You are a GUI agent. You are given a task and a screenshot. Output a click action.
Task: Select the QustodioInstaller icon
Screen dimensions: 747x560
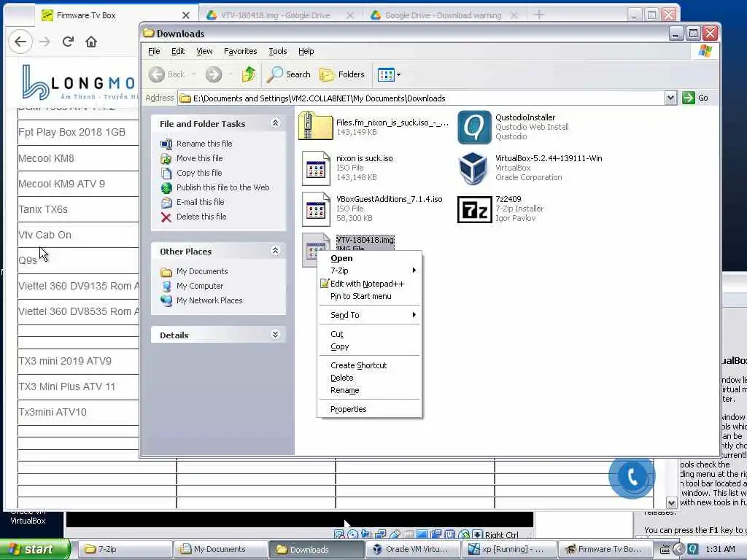[x=474, y=127]
